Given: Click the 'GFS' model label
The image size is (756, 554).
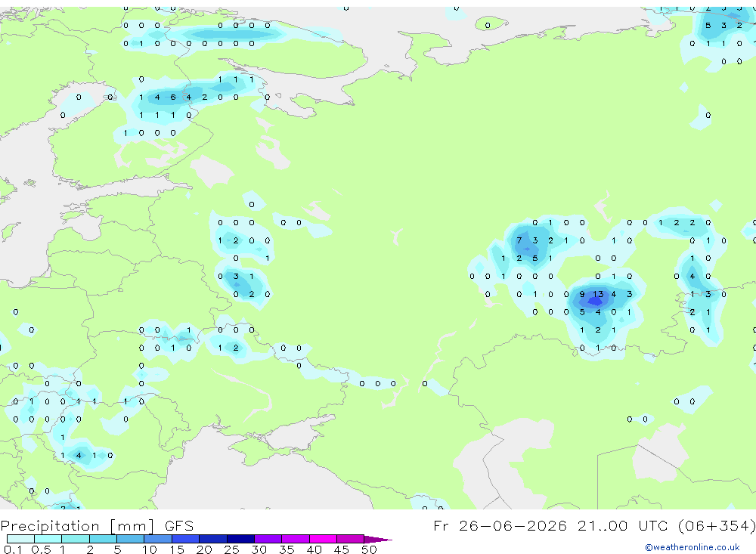Looking at the screenshot, I should point(179,526).
